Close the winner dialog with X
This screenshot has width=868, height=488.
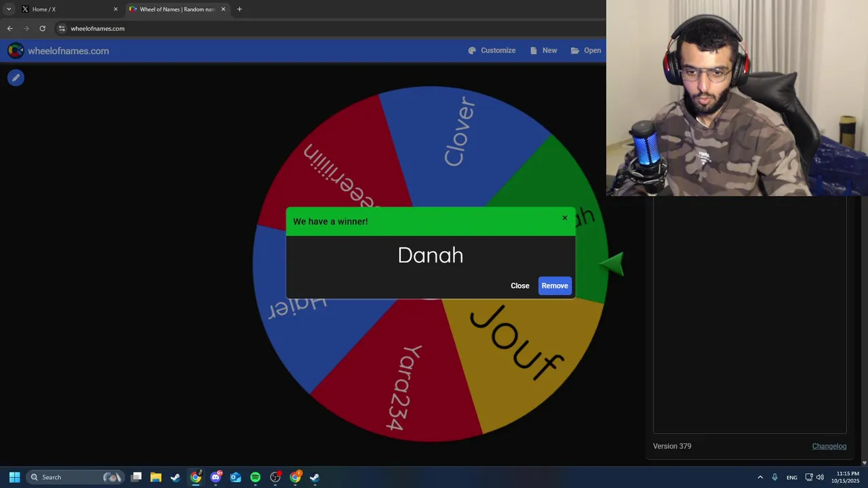pos(564,218)
